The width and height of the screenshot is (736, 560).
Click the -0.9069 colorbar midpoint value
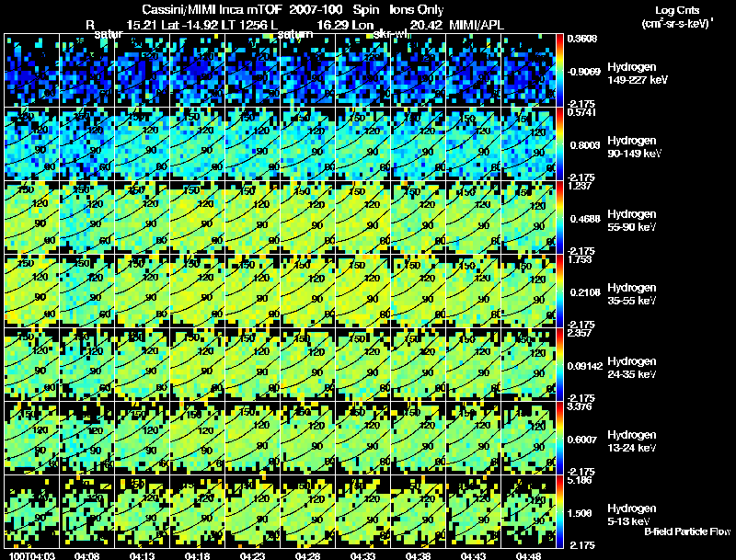tap(583, 72)
